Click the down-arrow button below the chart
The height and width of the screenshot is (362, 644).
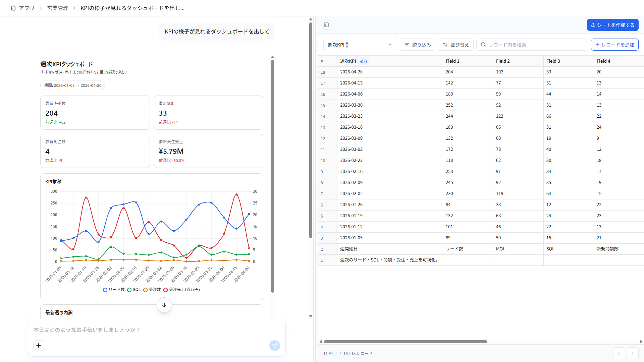point(164,305)
